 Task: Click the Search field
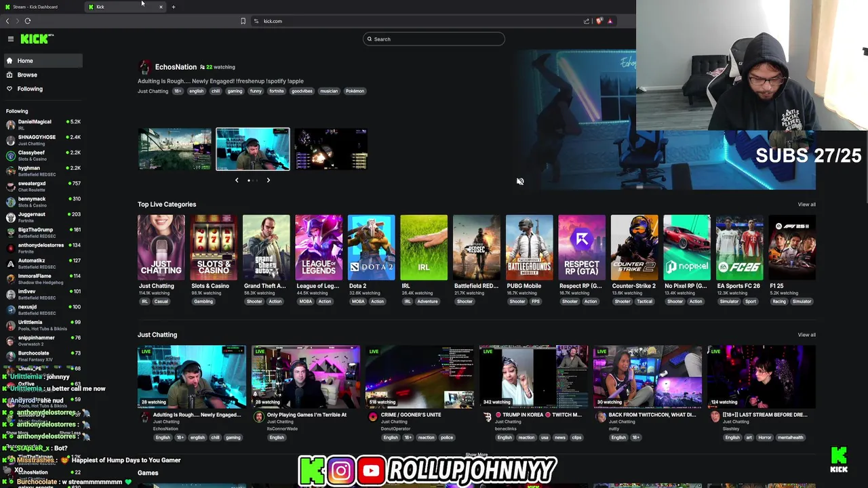pos(434,39)
